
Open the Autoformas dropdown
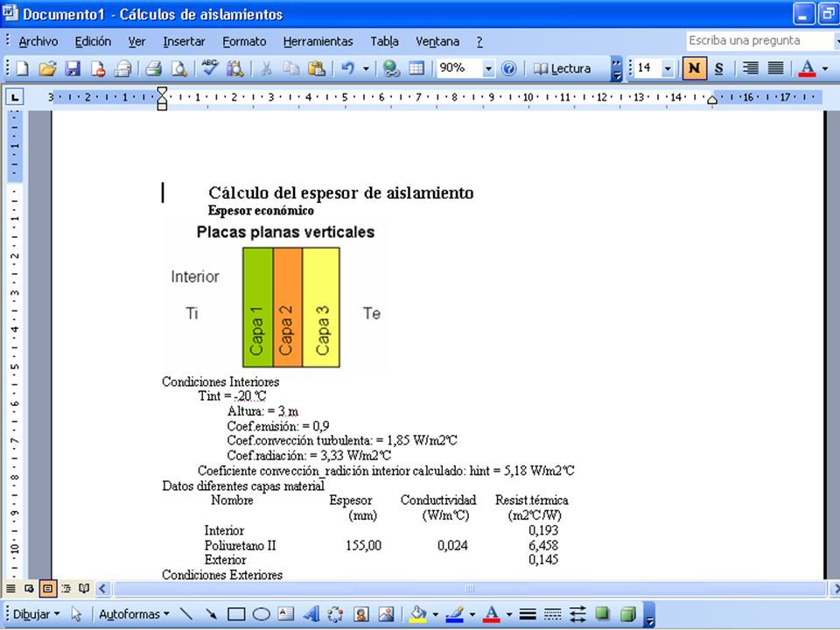(134, 614)
